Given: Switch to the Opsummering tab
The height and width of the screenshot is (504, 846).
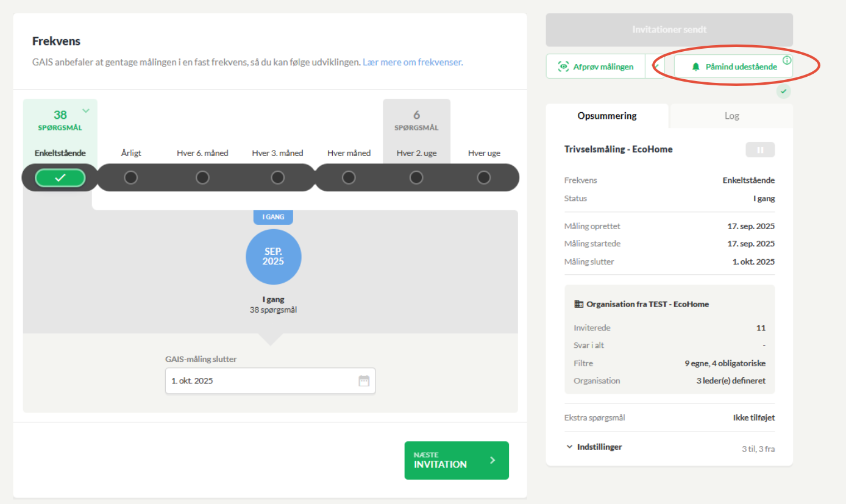Looking at the screenshot, I should [607, 116].
